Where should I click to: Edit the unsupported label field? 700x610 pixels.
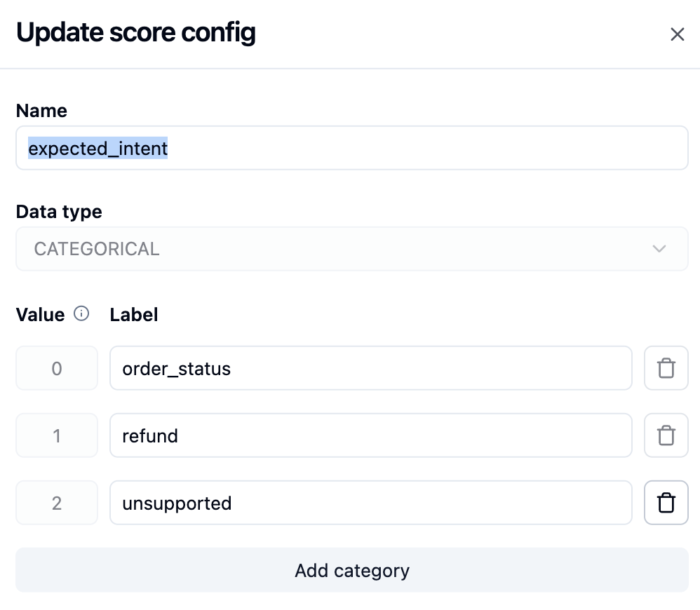coord(371,503)
